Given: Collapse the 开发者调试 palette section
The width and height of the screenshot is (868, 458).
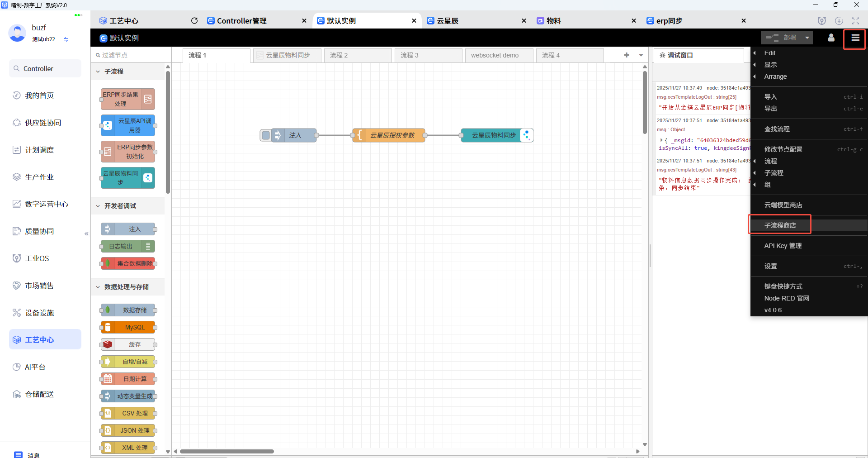Looking at the screenshot, I should coord(98,205).
